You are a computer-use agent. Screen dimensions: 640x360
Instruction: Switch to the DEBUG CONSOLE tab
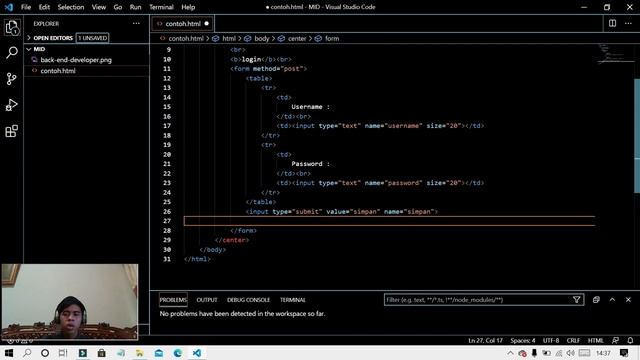(x=248, y=300)
